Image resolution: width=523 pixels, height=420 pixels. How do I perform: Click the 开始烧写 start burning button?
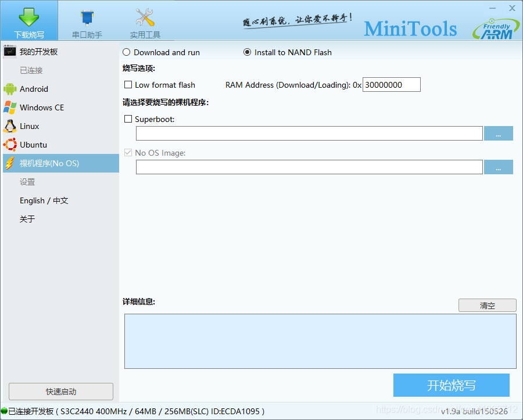pyautogui.click(x=452, y=385)
